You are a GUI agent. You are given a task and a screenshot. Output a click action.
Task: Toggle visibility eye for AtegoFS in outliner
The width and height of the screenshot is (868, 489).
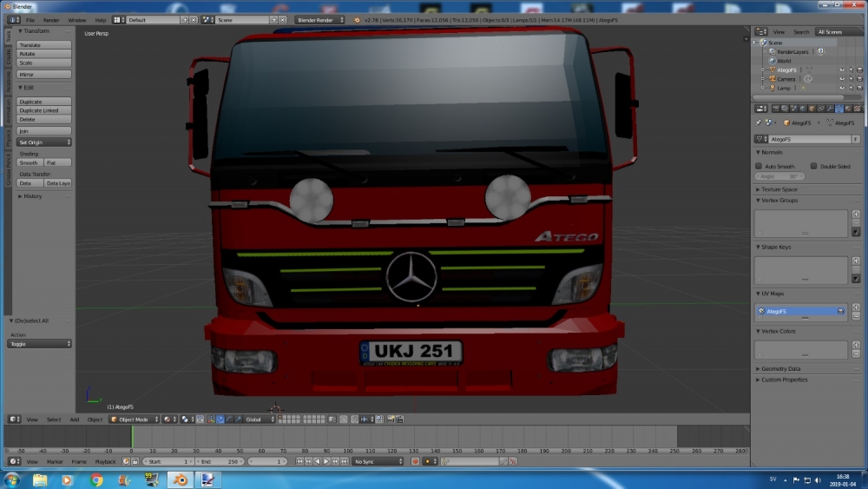(842, 69)
